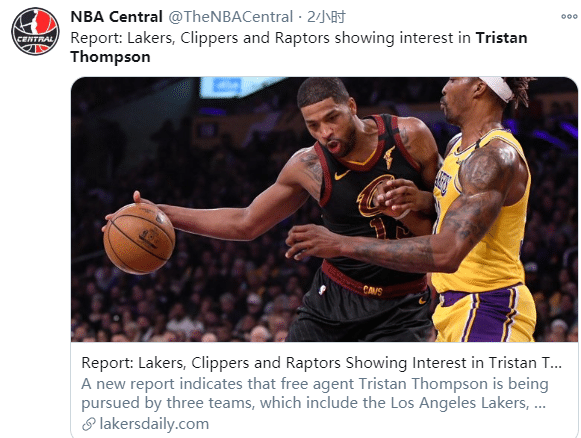This screenshot has width=581, height=438.
Task: Click the bold Tristan Thompson text in tweet
Action: 299,47
